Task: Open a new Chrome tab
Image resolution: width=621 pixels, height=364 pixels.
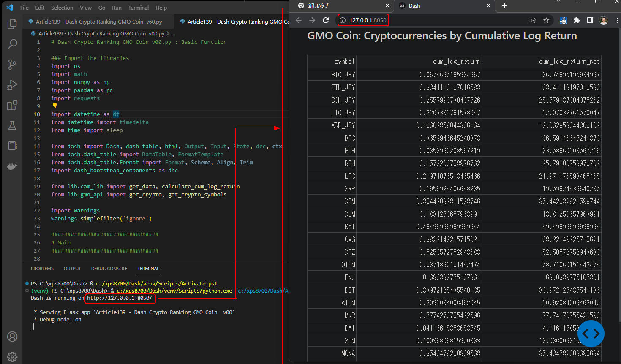Action: click(x=504, y=6)
